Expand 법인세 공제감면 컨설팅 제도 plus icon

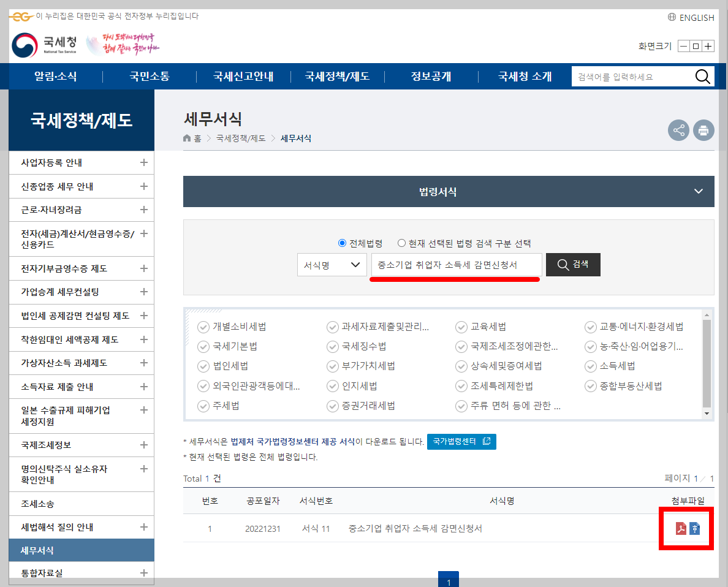[x=144, y=316]
